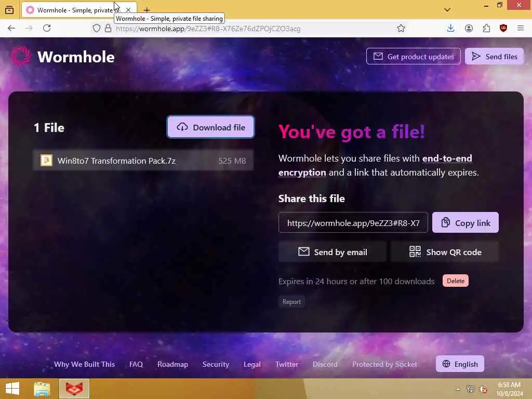Click the share link URL field
This screenshot has width=532, height=399.
click(x=353, y=222)
